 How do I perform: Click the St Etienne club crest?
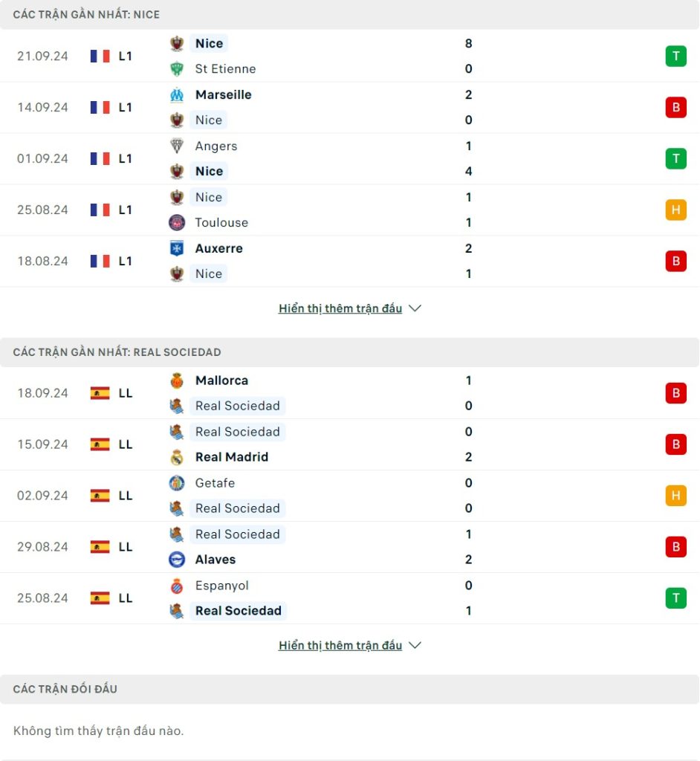(177, 69)
